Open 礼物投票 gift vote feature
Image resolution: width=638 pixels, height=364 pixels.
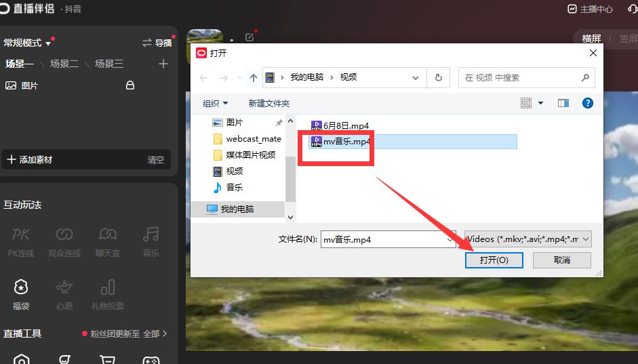pos(107,295)
